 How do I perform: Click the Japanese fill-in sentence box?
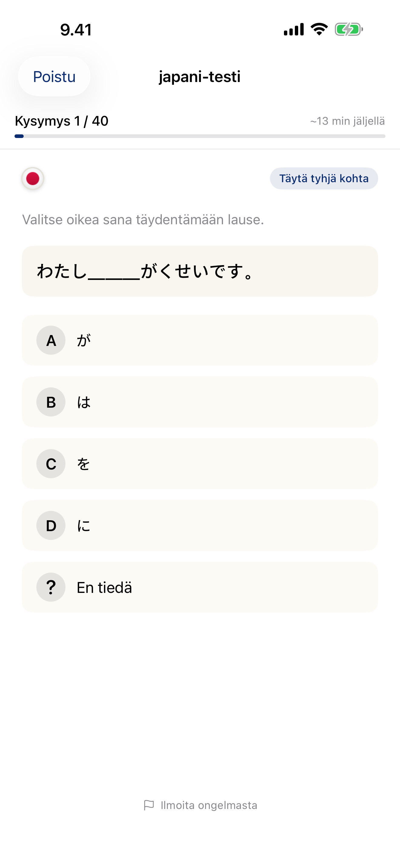tap(200, 271)
